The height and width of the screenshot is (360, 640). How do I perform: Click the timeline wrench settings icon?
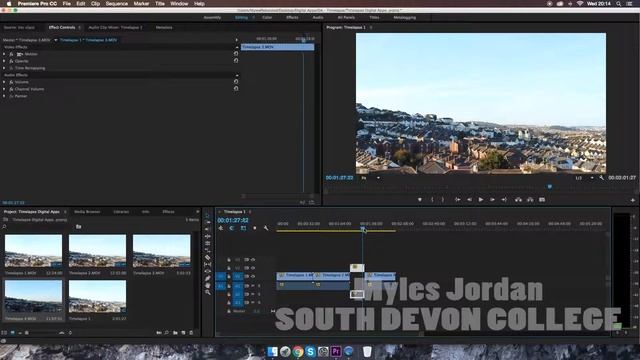click(x=266, y=228)
